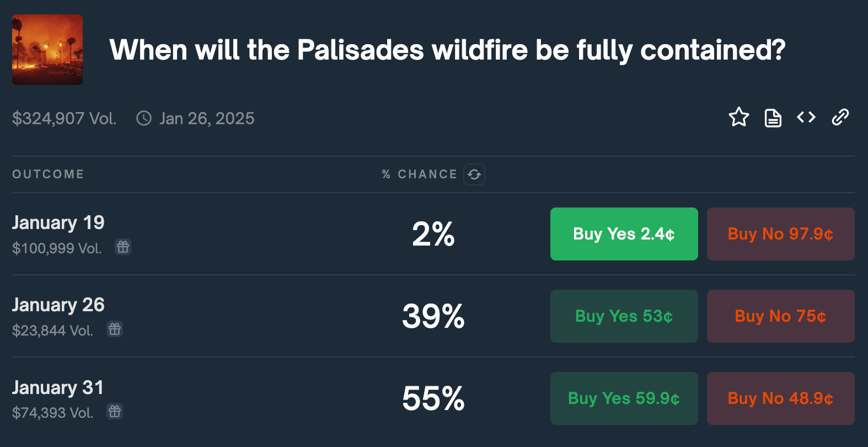Screen dimensions: 868x447
Task: Click the wildfire market thumbnail image
Action: [47, 49]
